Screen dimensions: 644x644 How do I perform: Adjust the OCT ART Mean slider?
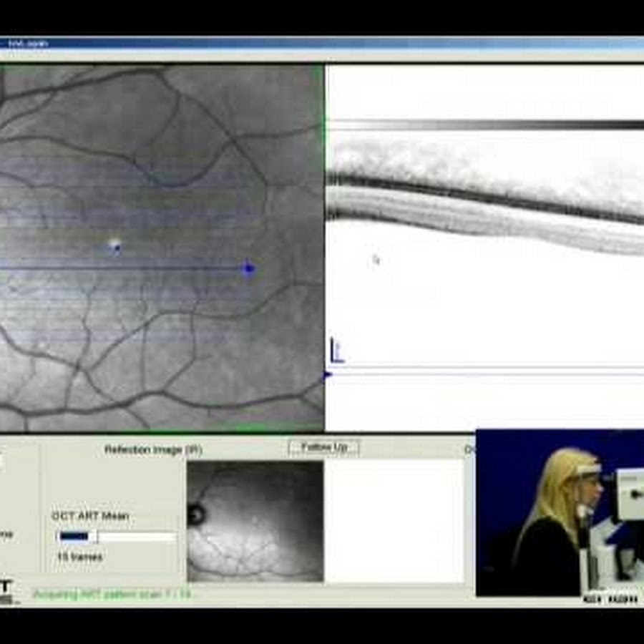point(117,537)
